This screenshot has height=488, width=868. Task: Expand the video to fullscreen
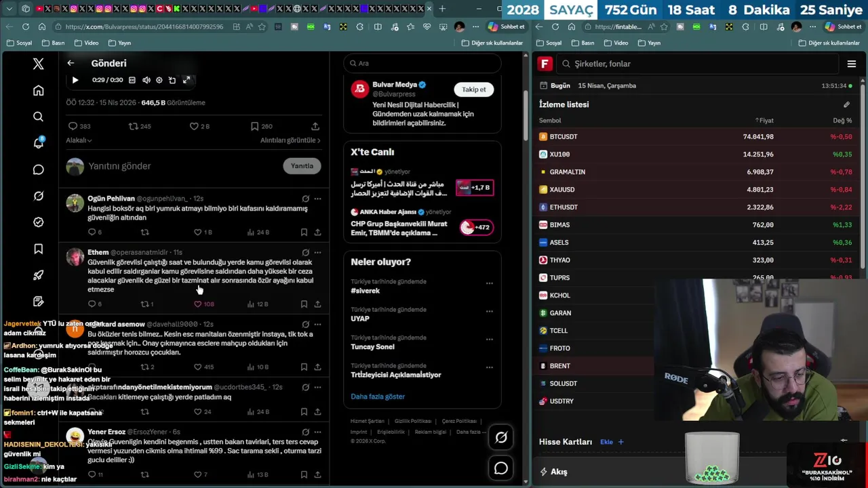(186, 80)
